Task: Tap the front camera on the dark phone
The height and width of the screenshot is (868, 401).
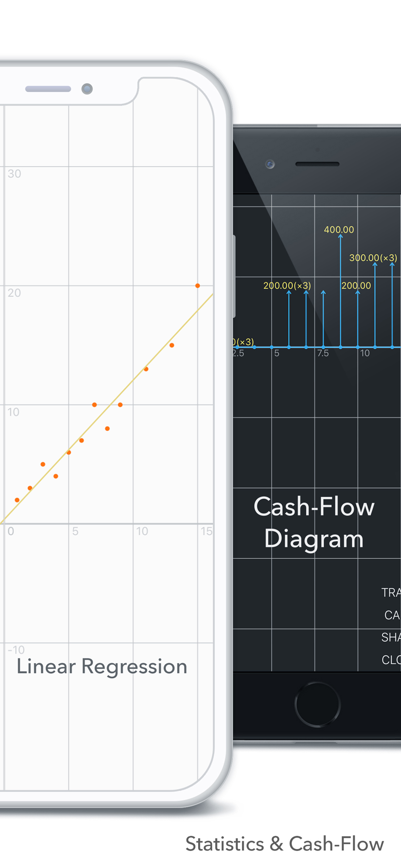Action: coord(270,164)
